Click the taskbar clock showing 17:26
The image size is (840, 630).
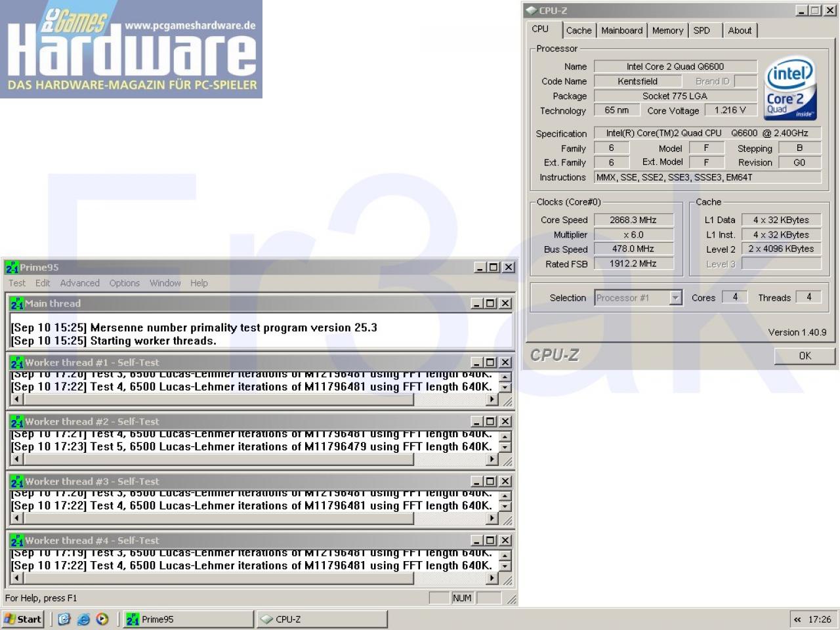coord(820,619)
